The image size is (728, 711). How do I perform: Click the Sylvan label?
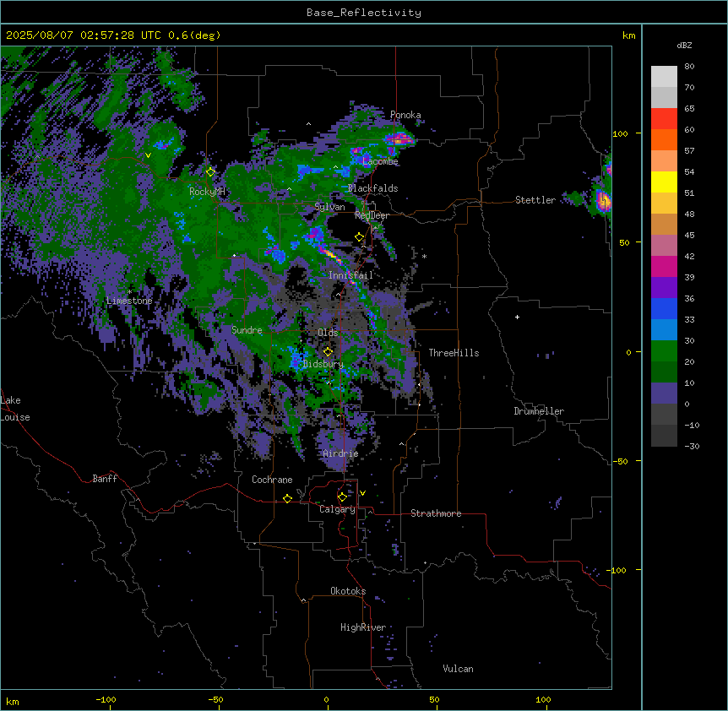[329, 207]
